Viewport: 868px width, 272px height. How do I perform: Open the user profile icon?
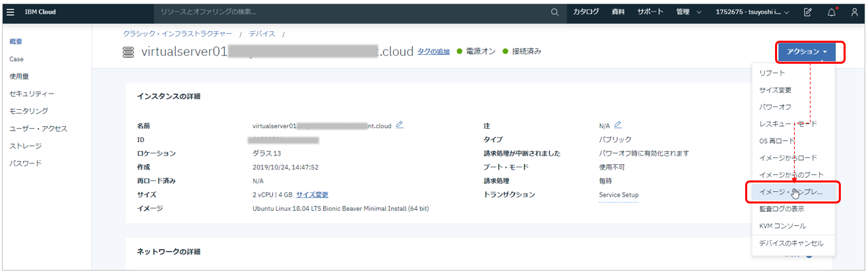[x=854, y=12]
